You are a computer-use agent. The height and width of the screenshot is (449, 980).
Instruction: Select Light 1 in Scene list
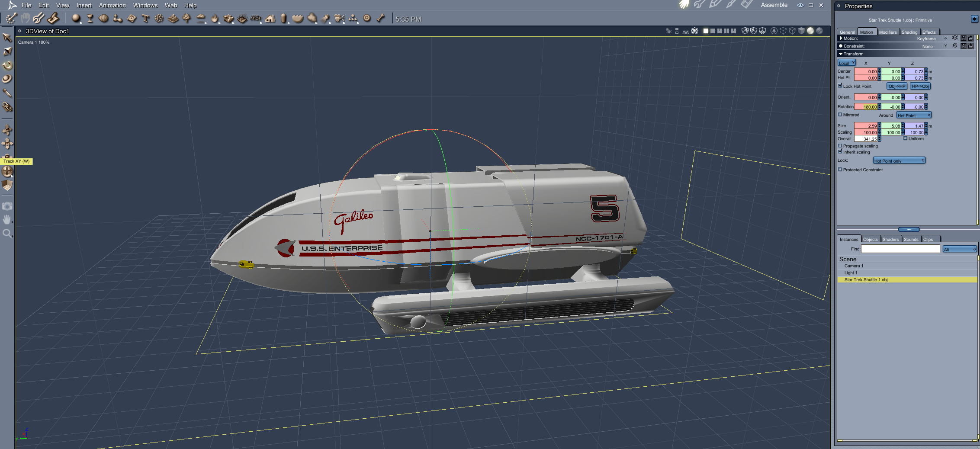point(907,273)
